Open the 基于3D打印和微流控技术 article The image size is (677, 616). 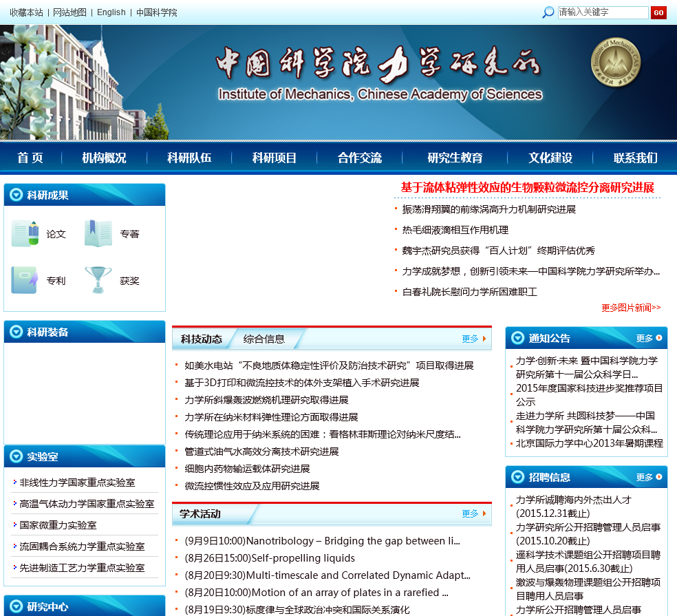302,383
